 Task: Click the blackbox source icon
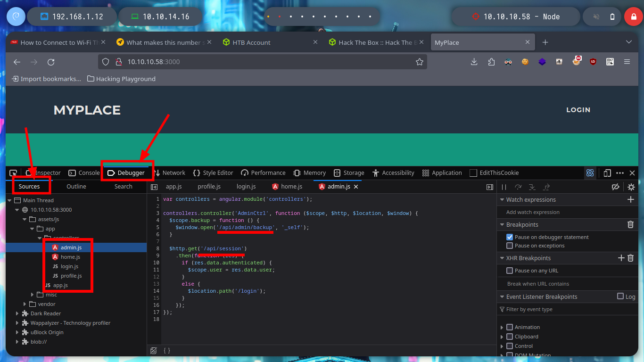click(154, 350)
